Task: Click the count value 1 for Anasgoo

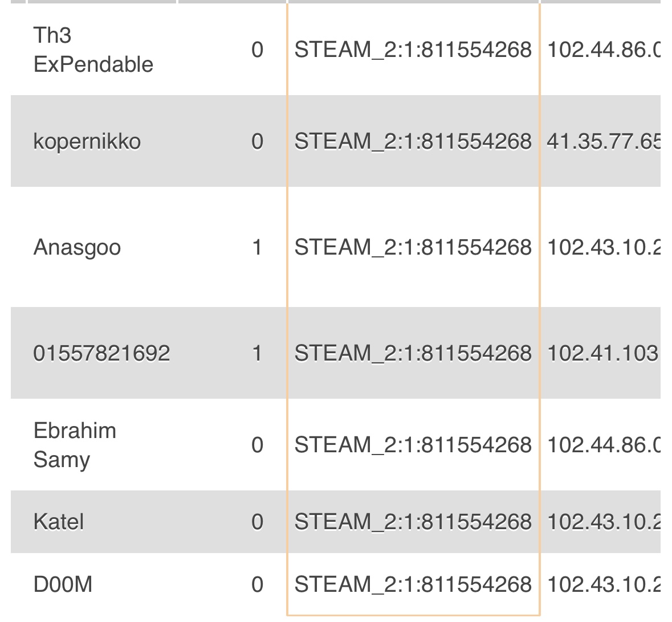Action: 257,247
